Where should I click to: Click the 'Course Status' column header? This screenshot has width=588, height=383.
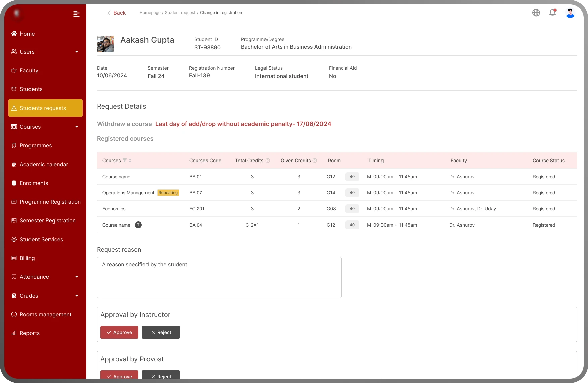[x=548, y=161]
